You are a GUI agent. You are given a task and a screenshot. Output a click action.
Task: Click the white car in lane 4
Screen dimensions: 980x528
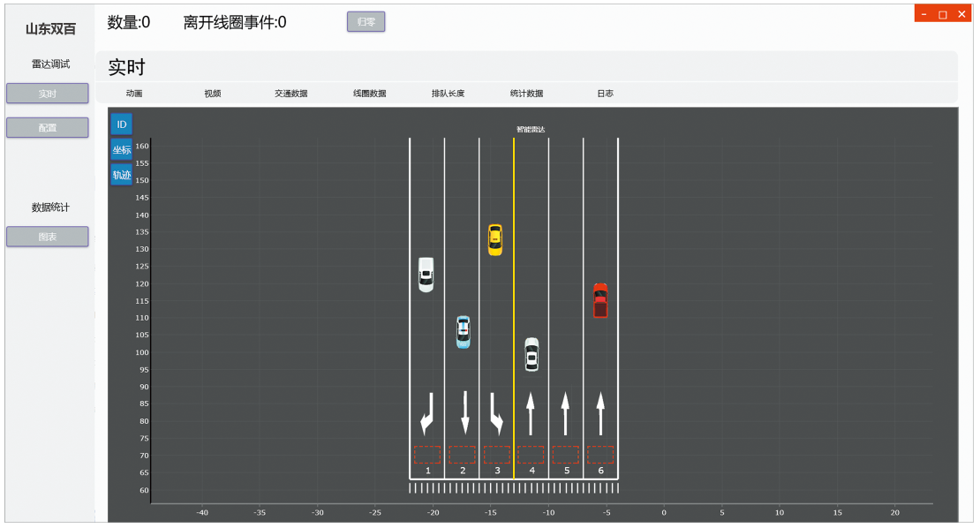coord(531,354)
